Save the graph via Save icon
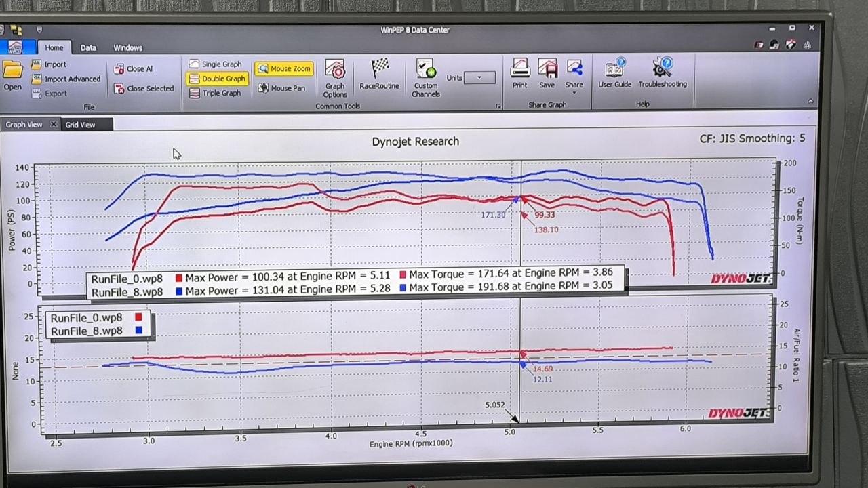This screenshot has width=868, height=488. [x=547, y=74]
